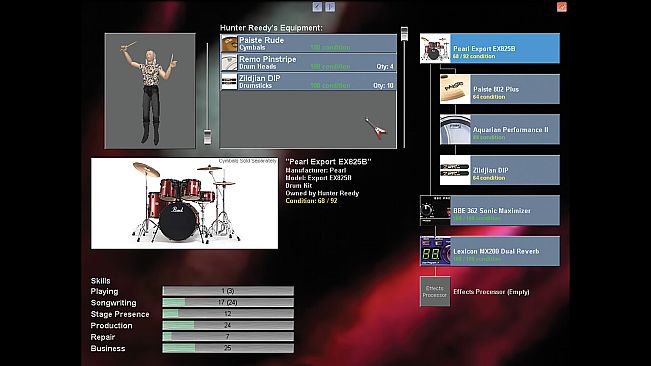Click the character view vertical slider handle
Image resolution: width=651 pixels, height=366 pixels.
pyautogui.click(x=207, y=137)
